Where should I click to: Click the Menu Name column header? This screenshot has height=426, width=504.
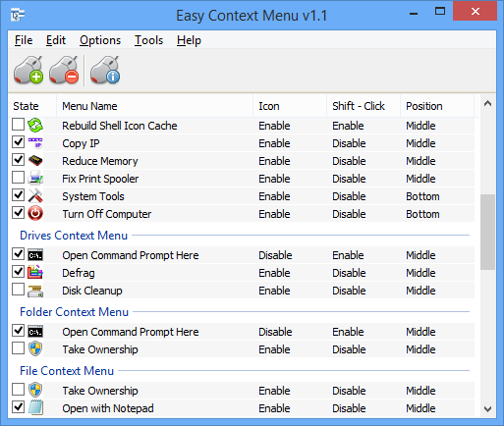coord(155,106)
